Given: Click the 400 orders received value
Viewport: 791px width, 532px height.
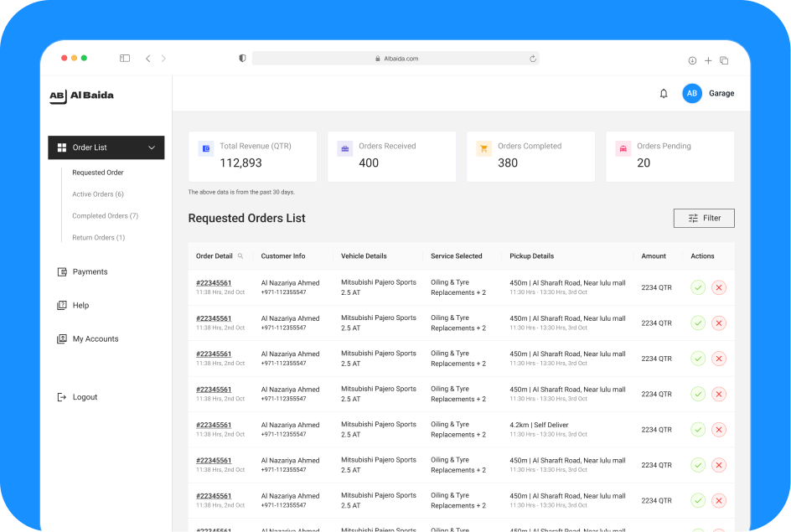Looking at the screenshot, I should pyautogui.click(x=369, y=163).
